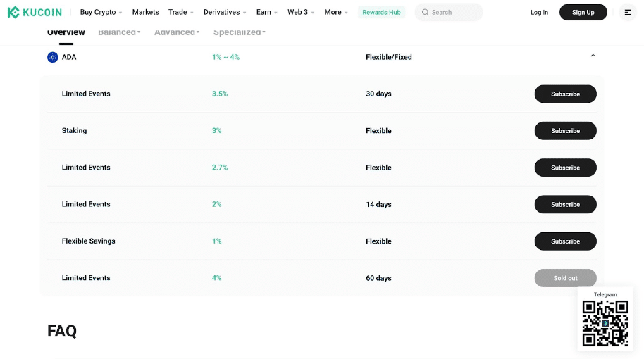Expand the Advanced tab dropdown

tap(177, 32)
